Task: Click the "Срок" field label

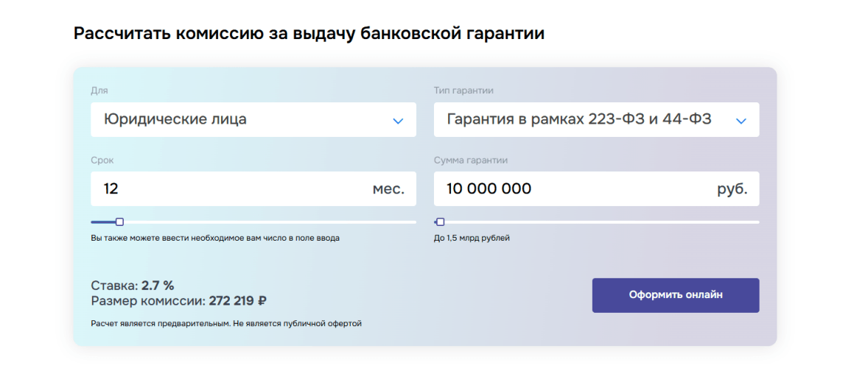Action: (102, 160)
